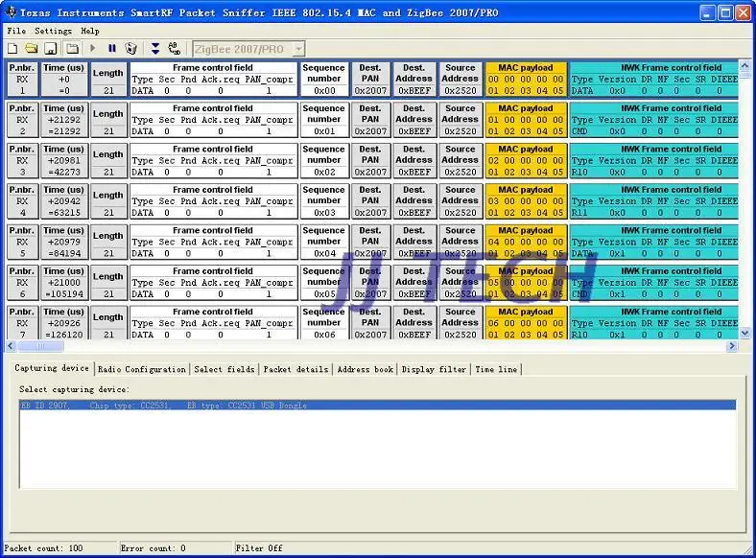
Task: Click the tabbed window icon in the toolbar
Action: 72,49
